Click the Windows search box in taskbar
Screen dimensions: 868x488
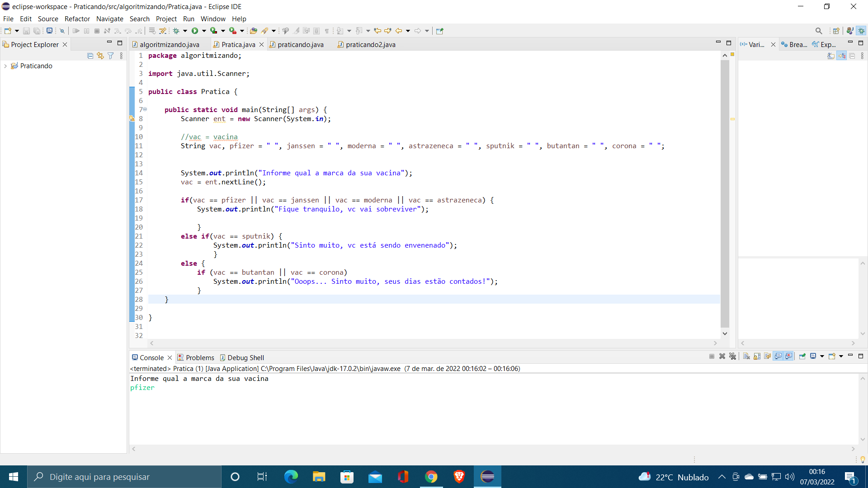124,477
